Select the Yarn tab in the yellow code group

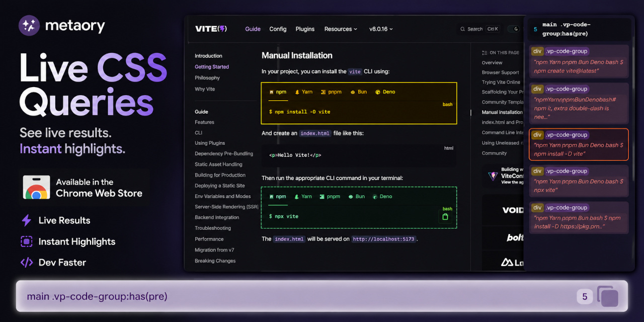pos(303,92)
